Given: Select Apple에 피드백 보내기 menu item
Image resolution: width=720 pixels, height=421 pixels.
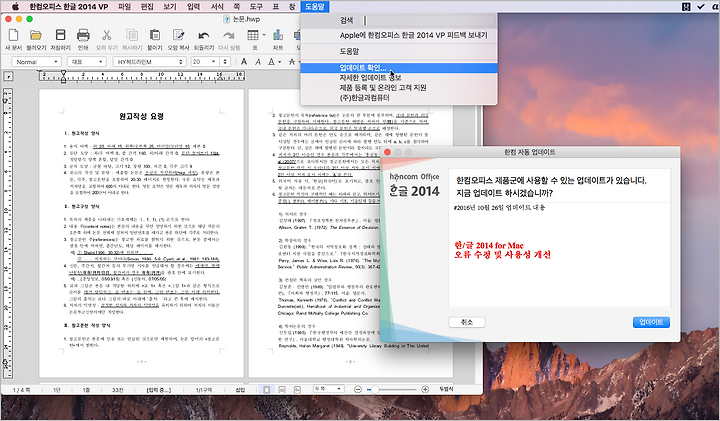Looking at the screenshot, I should [399, 35].
